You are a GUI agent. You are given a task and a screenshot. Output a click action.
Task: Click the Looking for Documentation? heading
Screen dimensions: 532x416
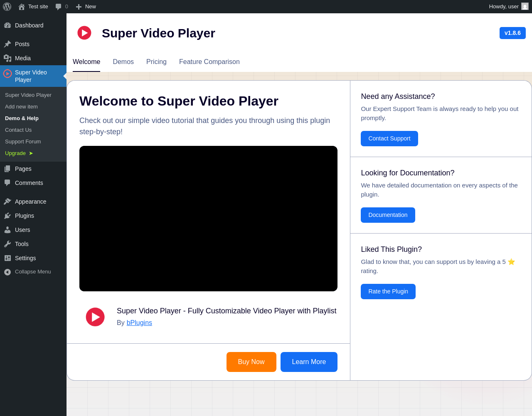pos(408,173)
